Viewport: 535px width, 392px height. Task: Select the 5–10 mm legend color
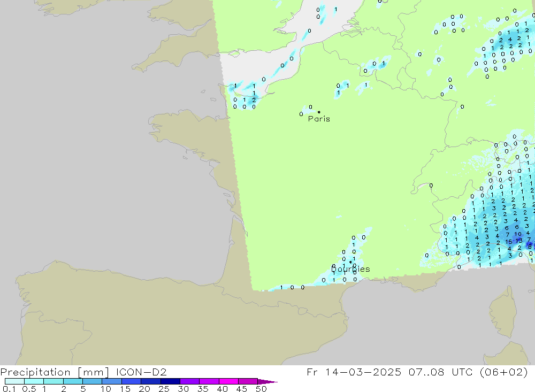click(x=93, y=381)
